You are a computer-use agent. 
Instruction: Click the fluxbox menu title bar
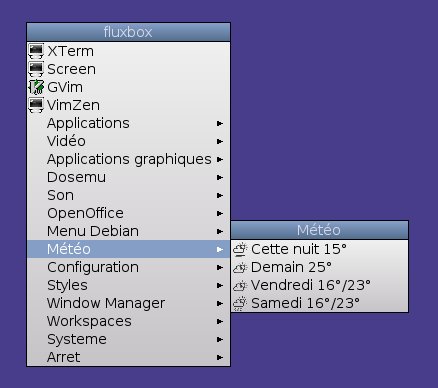(128, 32)
